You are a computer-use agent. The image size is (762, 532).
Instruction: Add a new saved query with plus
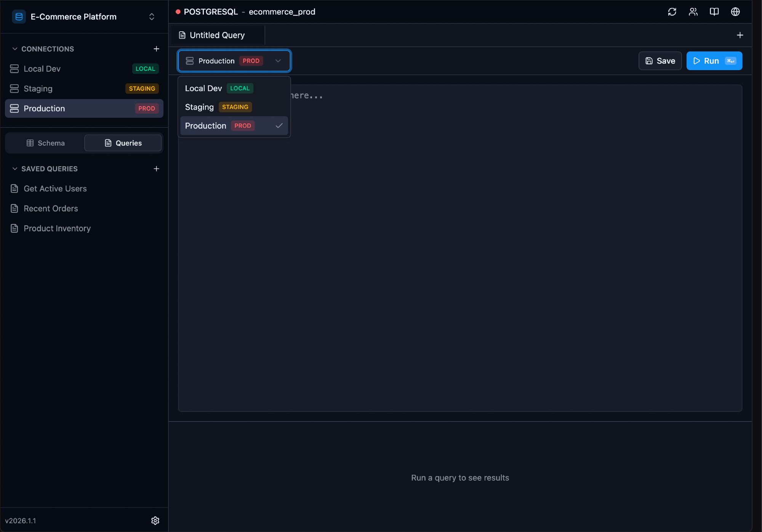point(156,168)
